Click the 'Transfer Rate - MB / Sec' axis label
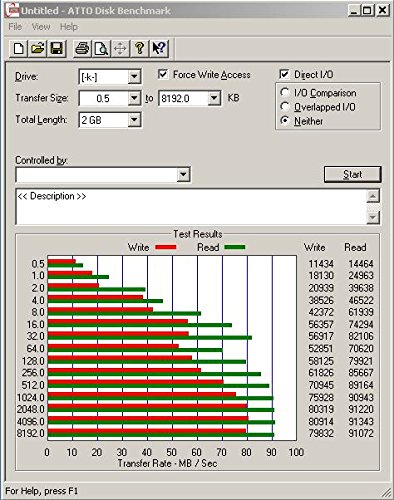The width and height of the screenshot is (394, 500). click(167, 463)
